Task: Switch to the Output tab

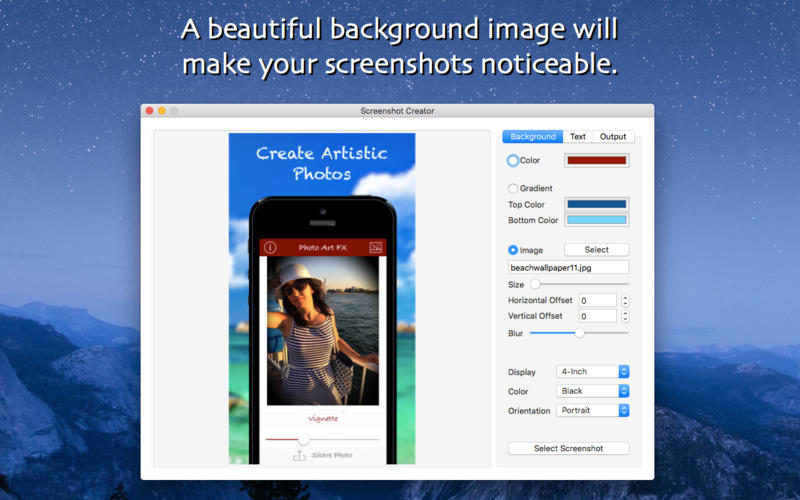Action: coord(613,137)
